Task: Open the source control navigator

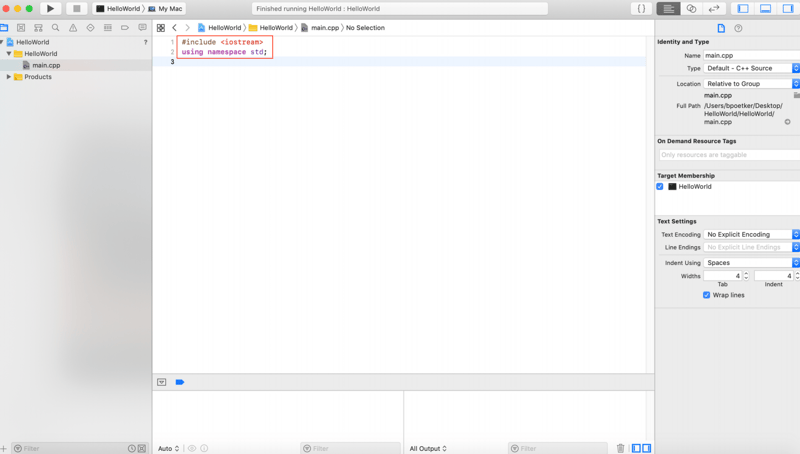Action: [21, 28]
